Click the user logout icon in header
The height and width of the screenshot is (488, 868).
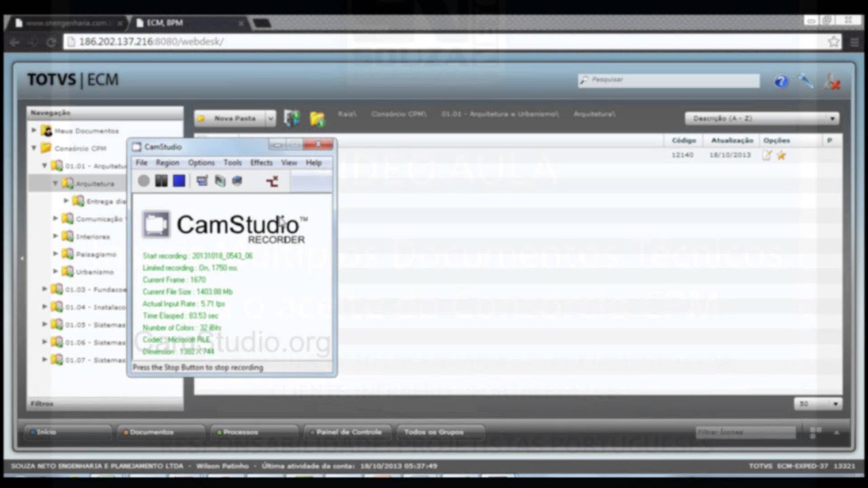coord(832,82)
